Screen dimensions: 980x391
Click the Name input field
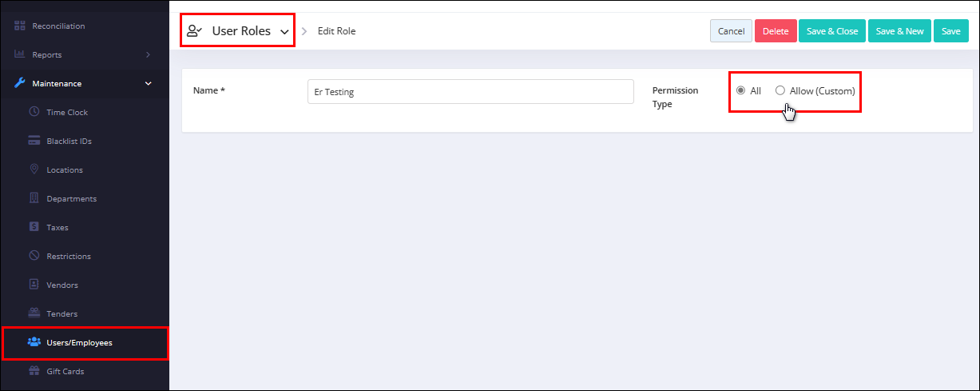tap(470, 91)
